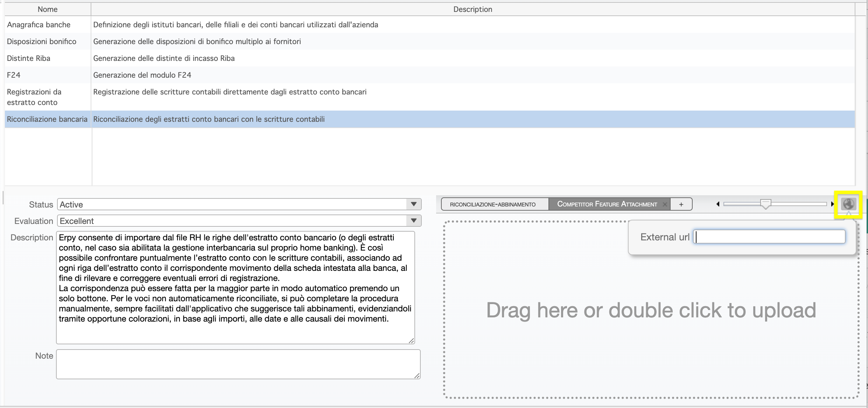Click the slider's left arrow

pyautogui.click(x=718, y=204)
